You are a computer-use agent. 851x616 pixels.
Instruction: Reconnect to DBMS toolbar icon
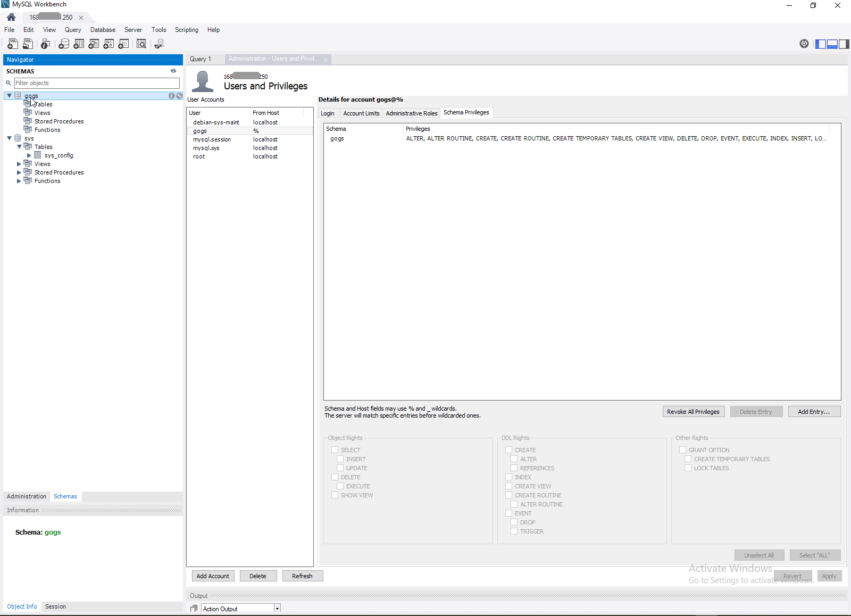point(159,44)
